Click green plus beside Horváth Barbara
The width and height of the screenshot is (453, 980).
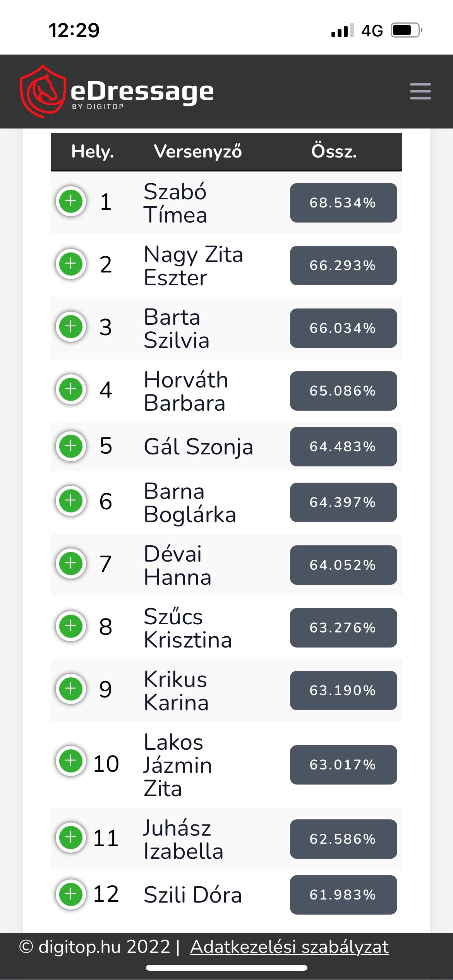click(71, 389)
